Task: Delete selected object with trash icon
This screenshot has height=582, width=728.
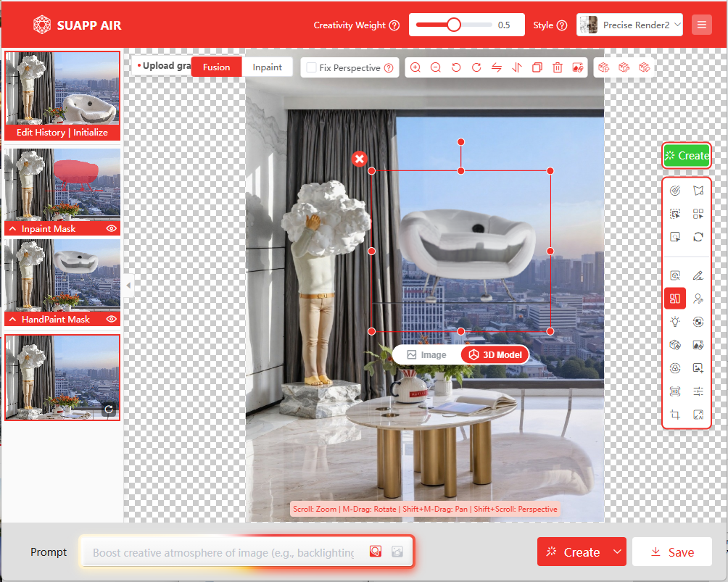Action: (x=558, y=67)
